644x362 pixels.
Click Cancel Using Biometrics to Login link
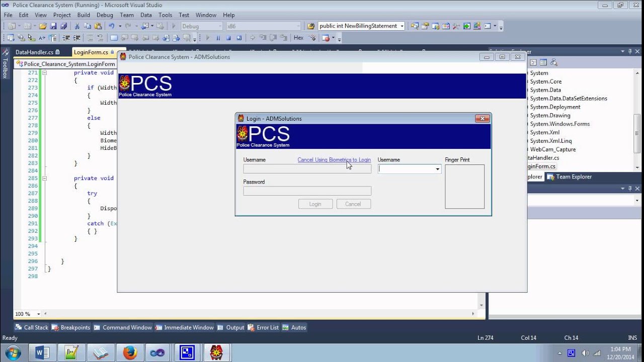click(334, 160)
